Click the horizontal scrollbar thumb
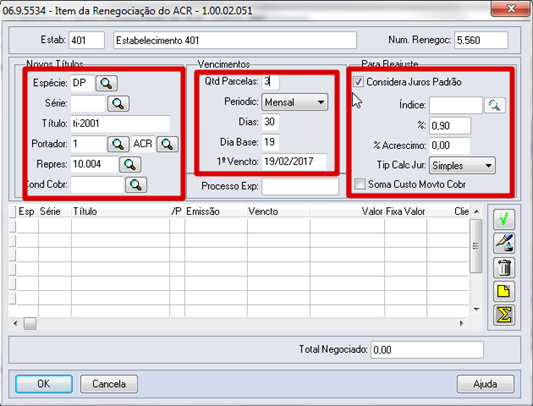This screenshot has width=533, height=406. click(30, 323)
